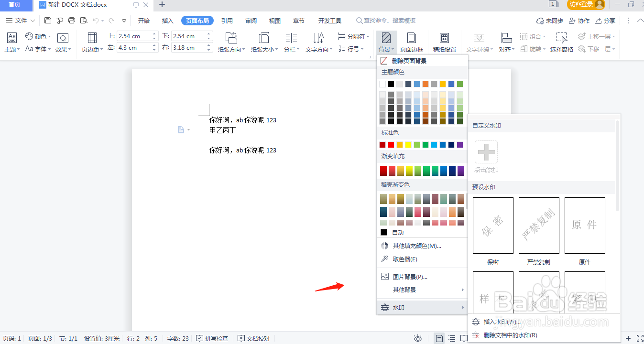Switch to outline view icon in status bar
Viewport: 644px width, 344px height.
(452, 338)
